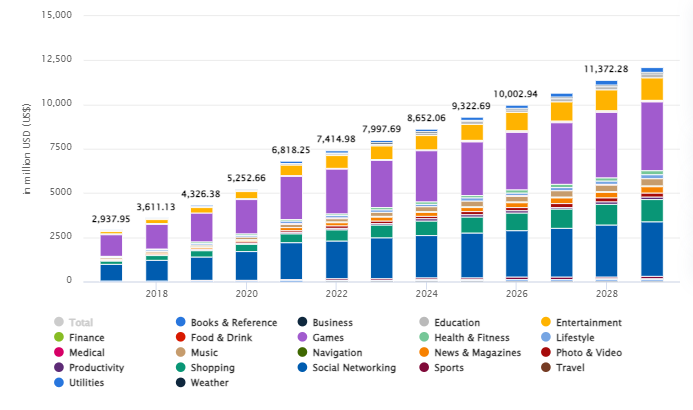The height and width of the screenshot is (410, 693).
Task: Click the 4,326.38 bar total label
Action: click(201, 194)
